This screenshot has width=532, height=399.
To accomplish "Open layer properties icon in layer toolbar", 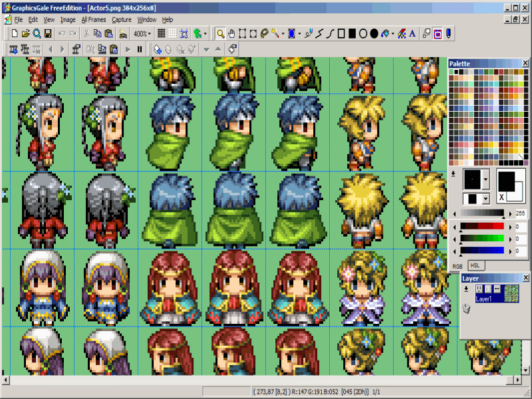I will click(232, 49).
